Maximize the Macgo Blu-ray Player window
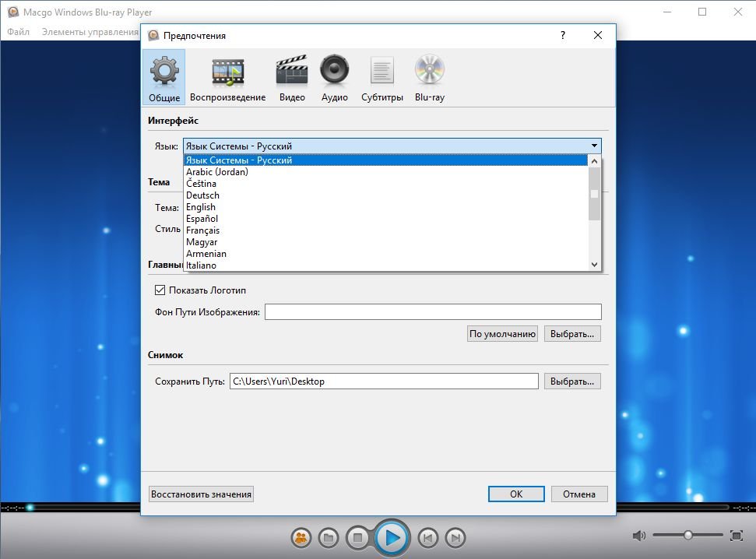Image resolution: width=756 pixels, height=559 pixels. (702, 12)
